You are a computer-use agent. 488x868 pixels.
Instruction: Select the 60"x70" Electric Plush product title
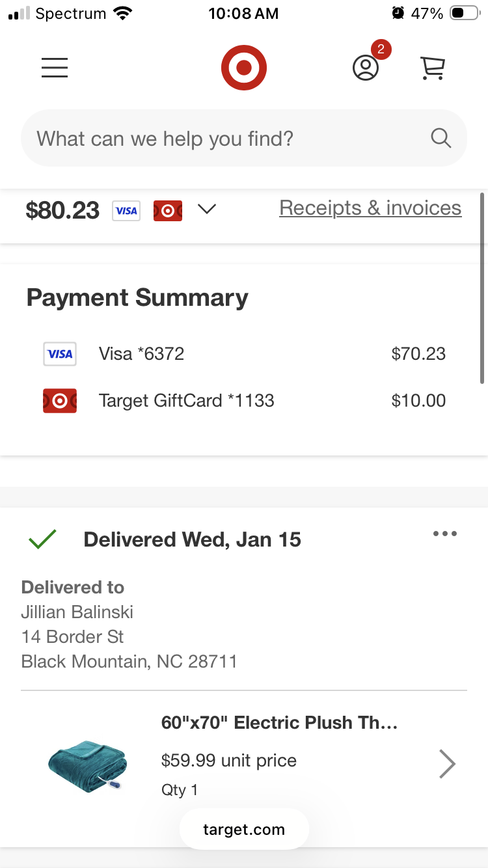[x=279, y=723]
